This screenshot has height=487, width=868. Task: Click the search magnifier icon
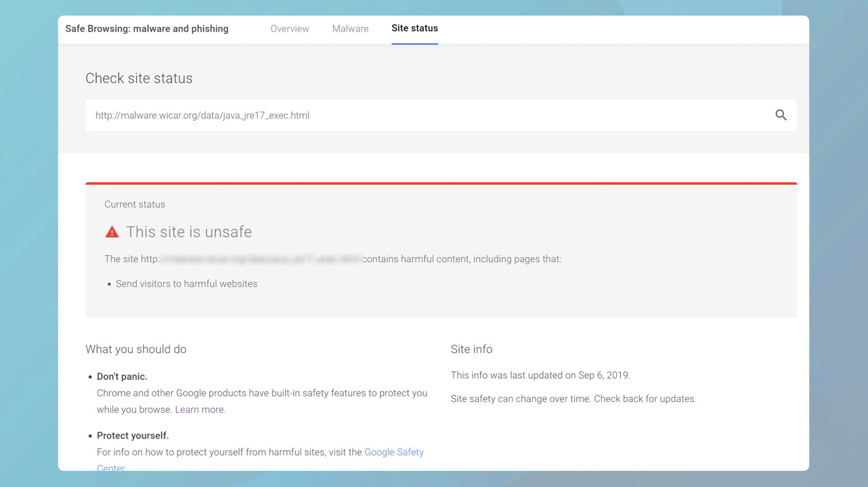coord(781,115)
